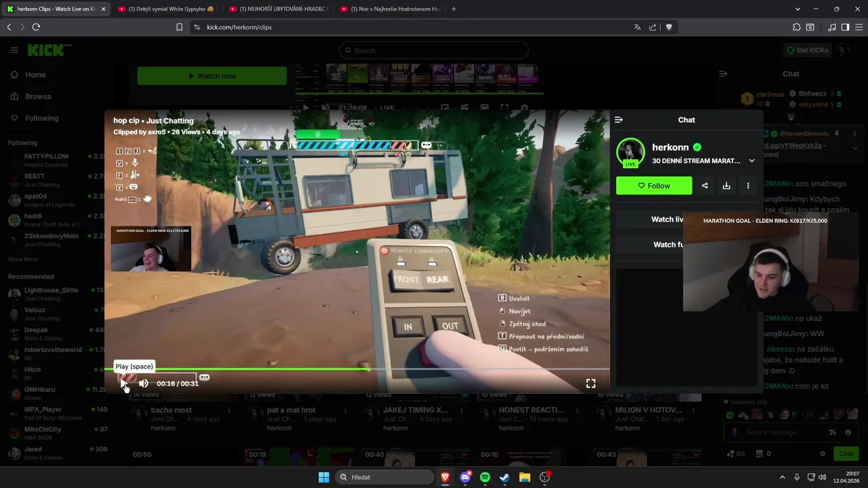The width and height of the screenshot is (868, 488).
Task: Open browser extensions puzzle icon
Action: [796, 27]
